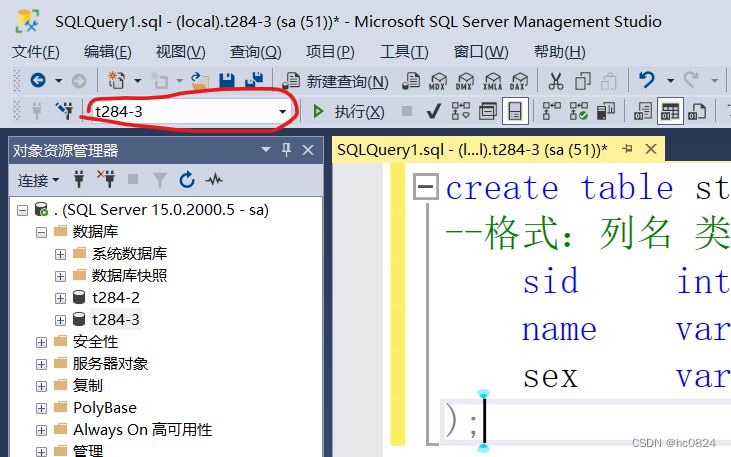The height and width of the screenshot is (457, 731).
Task: Open Object Explorer window position dropdown arrow
Action: point(266,150)
